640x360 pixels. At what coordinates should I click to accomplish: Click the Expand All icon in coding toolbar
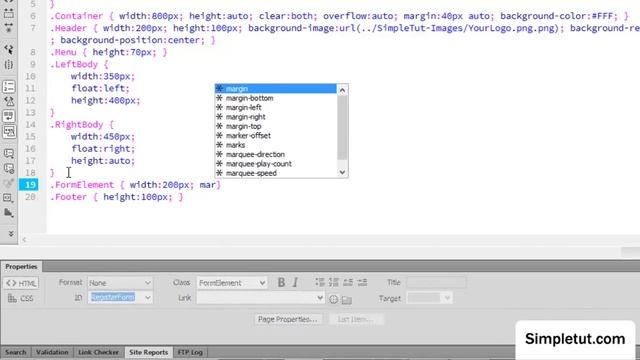9,28
